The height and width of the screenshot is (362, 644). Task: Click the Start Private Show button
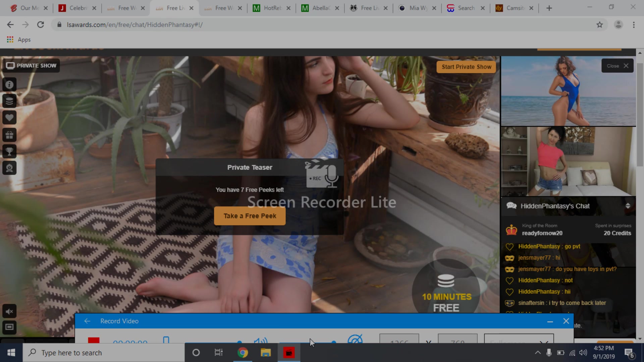coord(466,67)
